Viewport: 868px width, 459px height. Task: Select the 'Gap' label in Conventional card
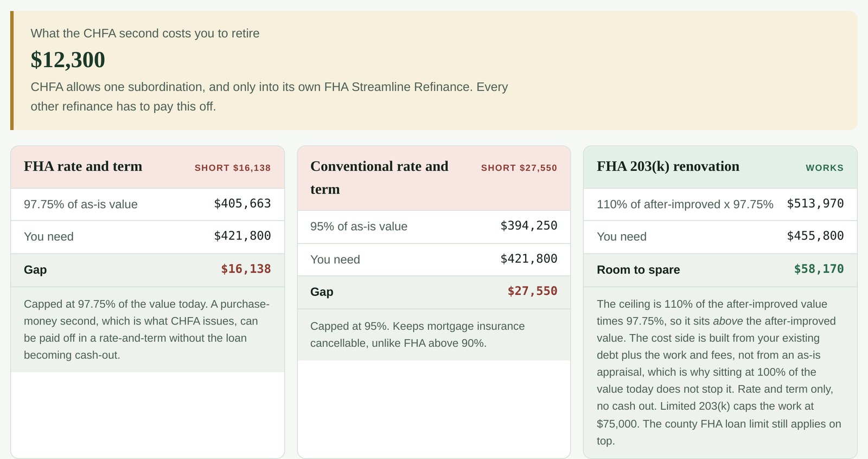[322, 292]
